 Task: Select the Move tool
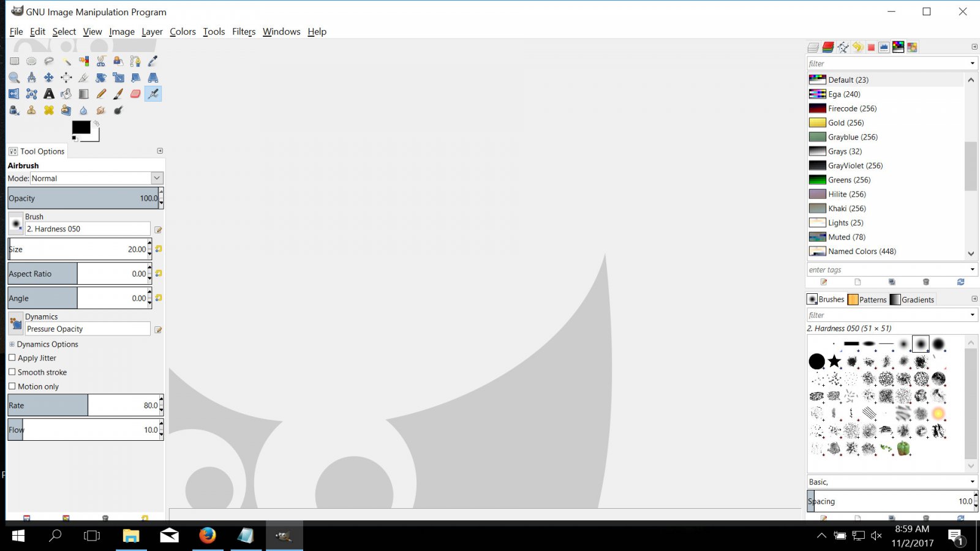click(x=49, y=78)
